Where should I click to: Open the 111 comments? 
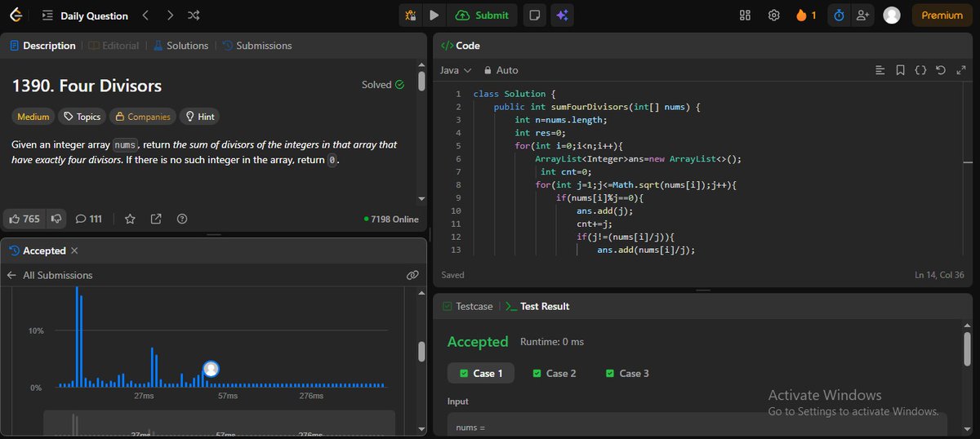click(x=89, y=219)
